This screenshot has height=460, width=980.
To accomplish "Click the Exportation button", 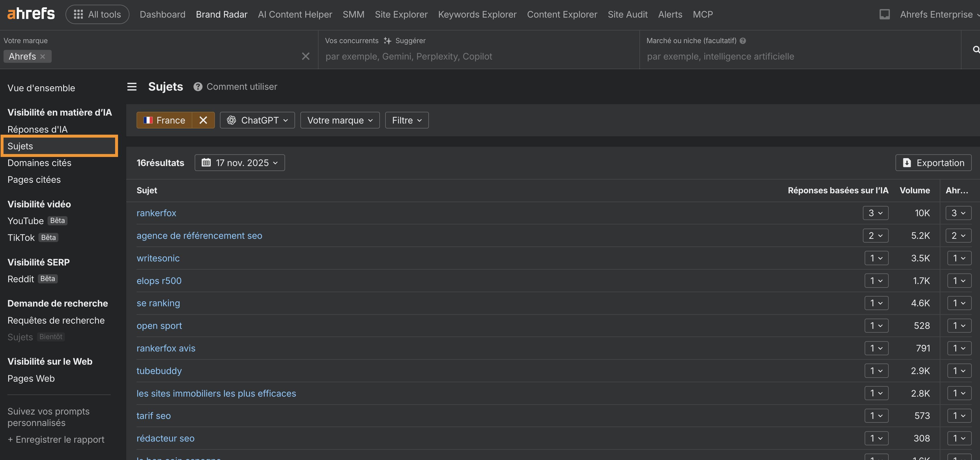I will [933, 163].
